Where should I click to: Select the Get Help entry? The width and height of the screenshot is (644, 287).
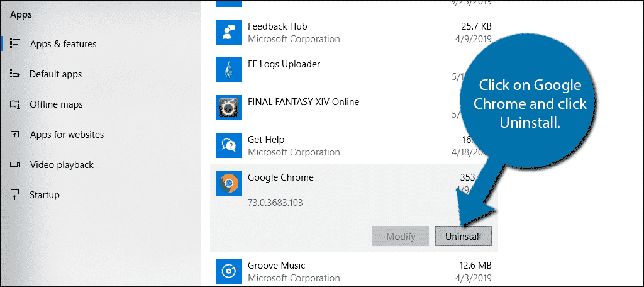[x=266, y=139]
